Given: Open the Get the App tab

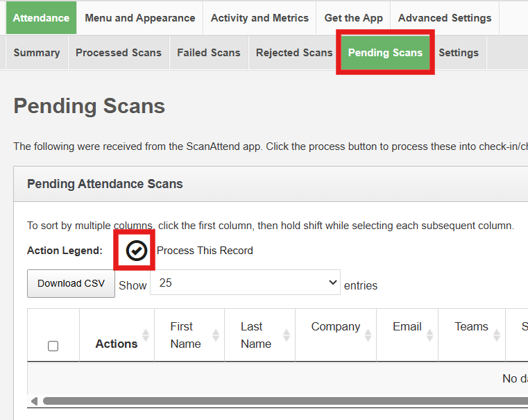Looking at the screenshot, I should coord(353,18).
